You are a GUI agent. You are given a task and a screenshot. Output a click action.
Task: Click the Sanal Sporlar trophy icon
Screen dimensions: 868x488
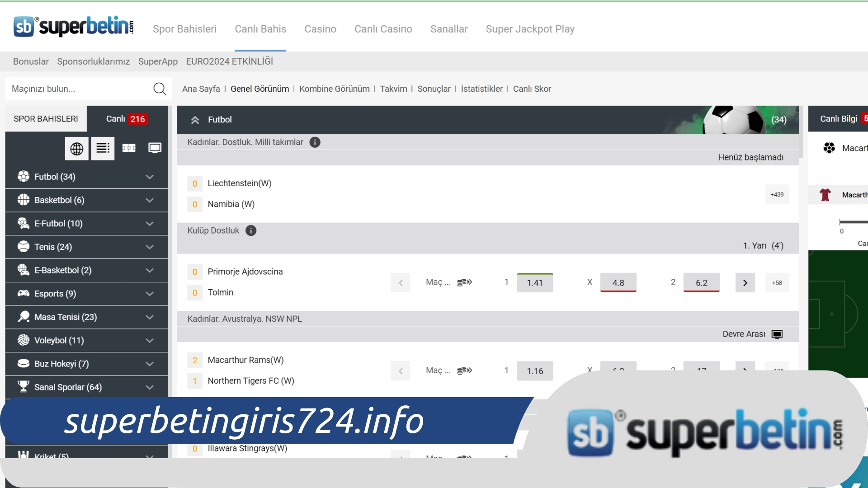(x=24, y=387)
